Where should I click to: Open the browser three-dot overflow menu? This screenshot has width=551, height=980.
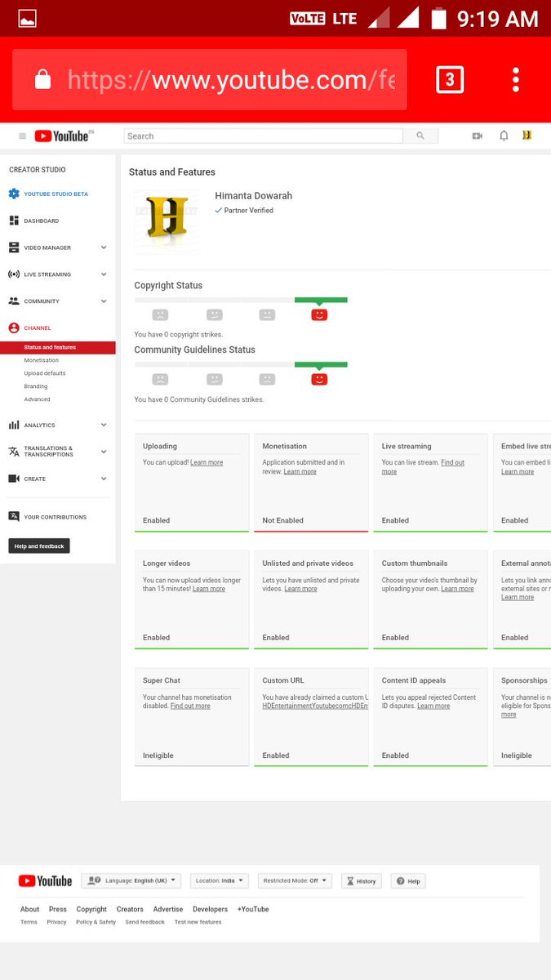pyautogui.click(x=516, y=79)
